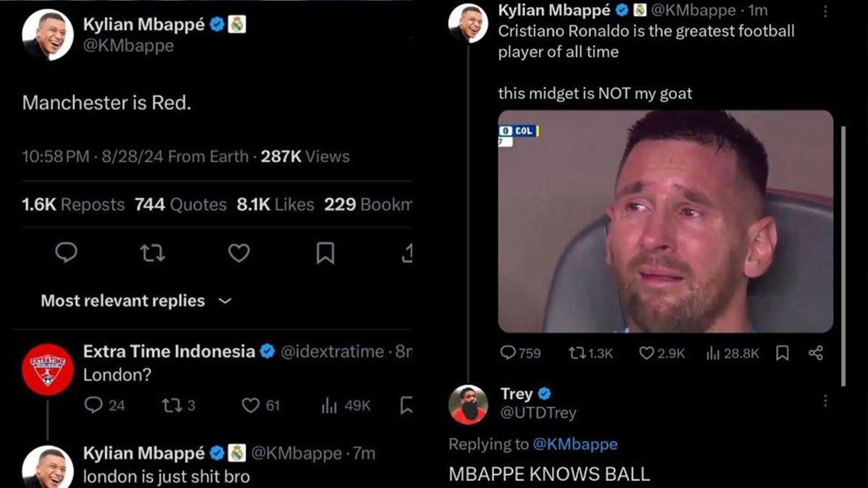Open the three-dot menu on the Ronaldo tweet
Screen dimensions: 868x488
tap(827, 12)
